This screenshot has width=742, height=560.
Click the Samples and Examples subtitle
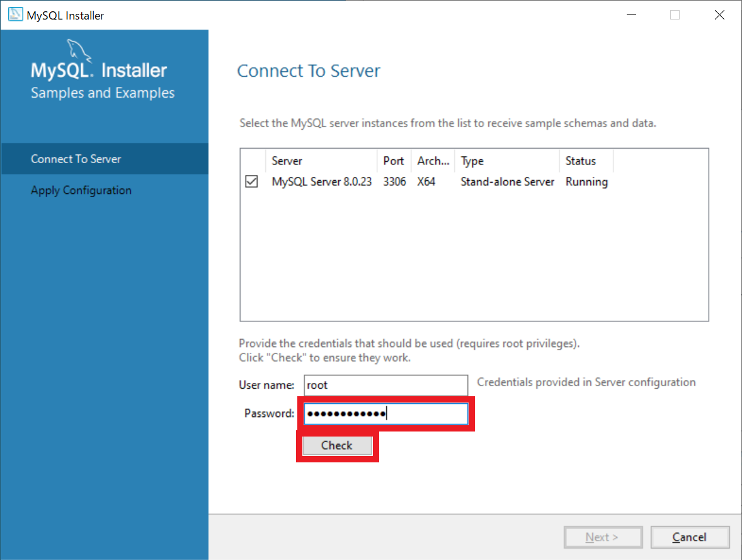[x=103, y=93]
